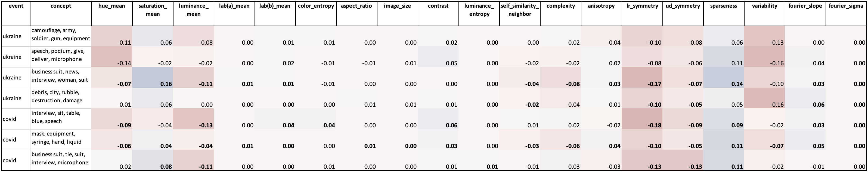Click the -0.18 lr_symmetry value cell
The image size is (868, 172).
pos(642,119)
